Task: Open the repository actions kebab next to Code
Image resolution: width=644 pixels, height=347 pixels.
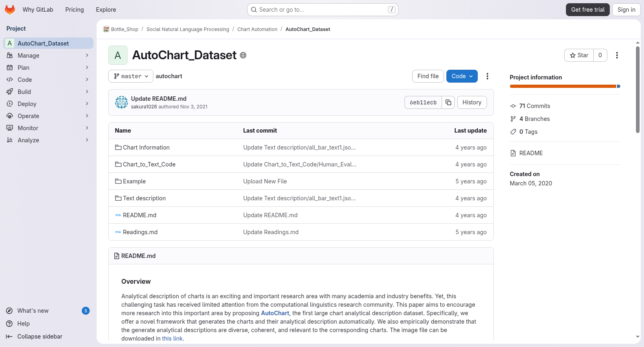Action: pos(487,76)
